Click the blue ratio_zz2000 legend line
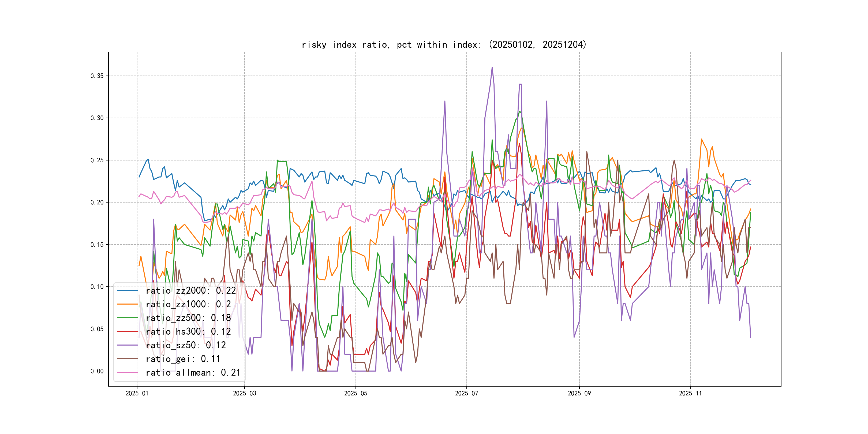868x434 pixels. 128,290
